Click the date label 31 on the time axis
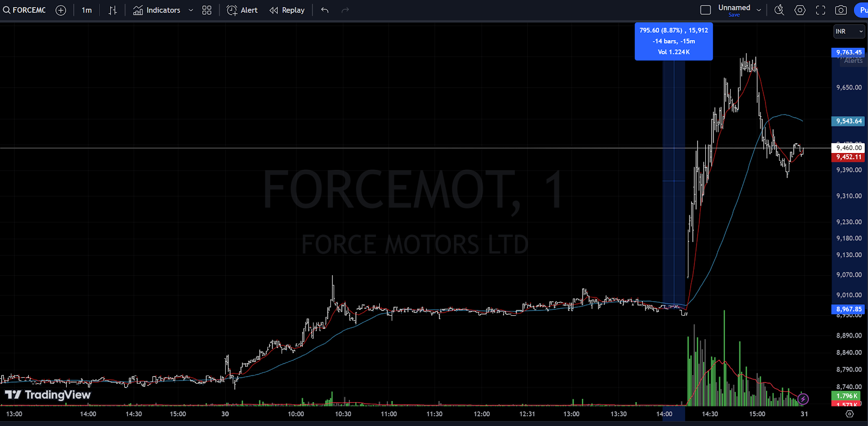The height and width of the screenshot is (426, 868). click(x=805, y=414)
